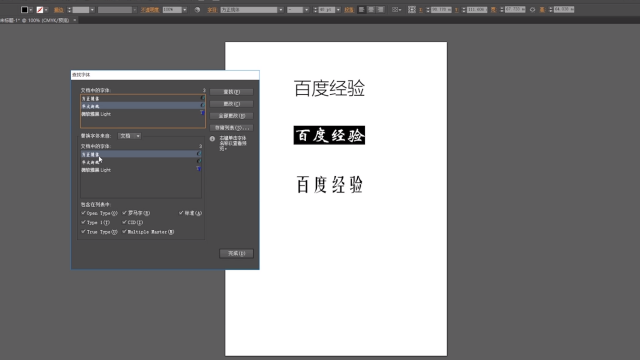Select highlighted first font in replacement list

point(141,154)
